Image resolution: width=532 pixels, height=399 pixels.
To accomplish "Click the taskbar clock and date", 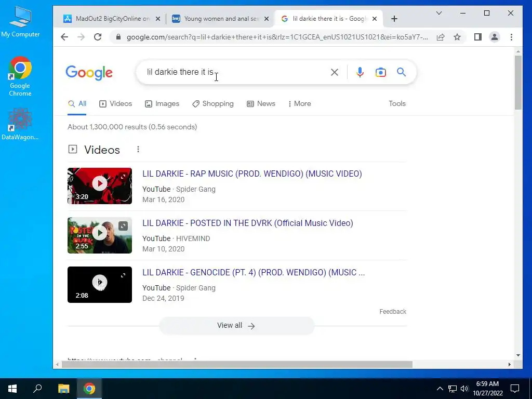I will [x=487, y=389].
